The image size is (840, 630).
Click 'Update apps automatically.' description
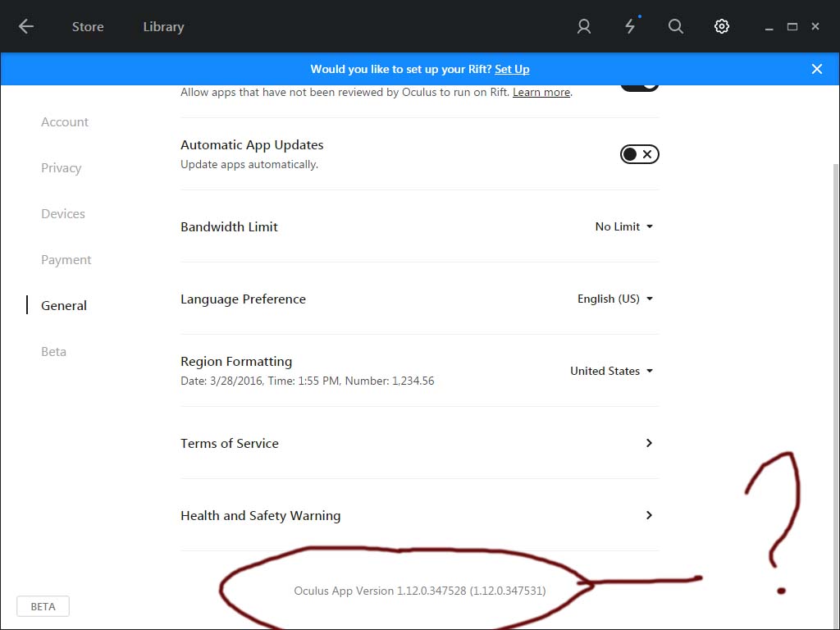point(249,164)
